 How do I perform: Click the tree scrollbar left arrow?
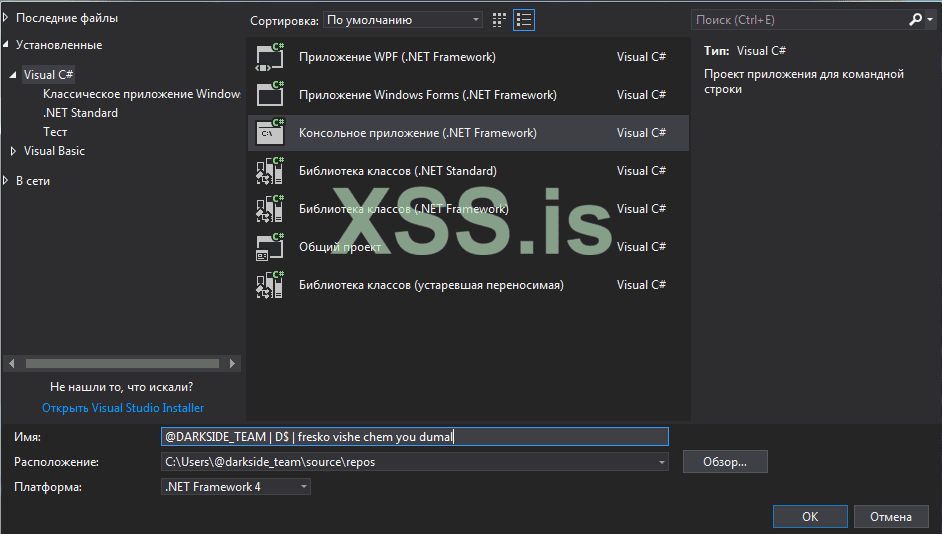point(11,363)
